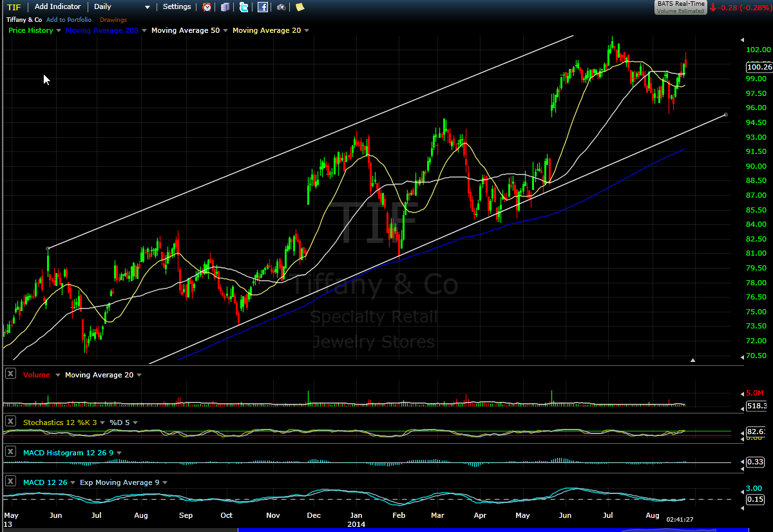The width and height of the screenshot is (773, 532).
Task: Expand Moving Average 200 options arrow
Action: [x=144, y=31]
